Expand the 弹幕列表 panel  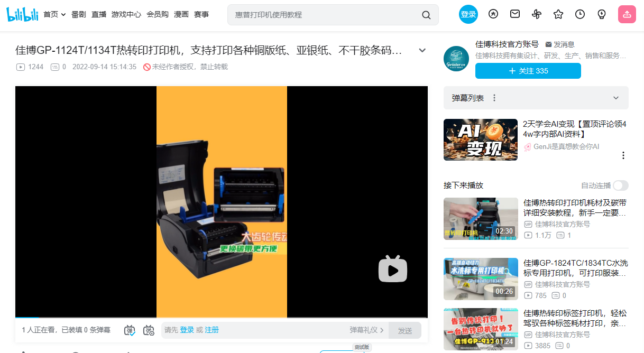click(x=616, y=98)
